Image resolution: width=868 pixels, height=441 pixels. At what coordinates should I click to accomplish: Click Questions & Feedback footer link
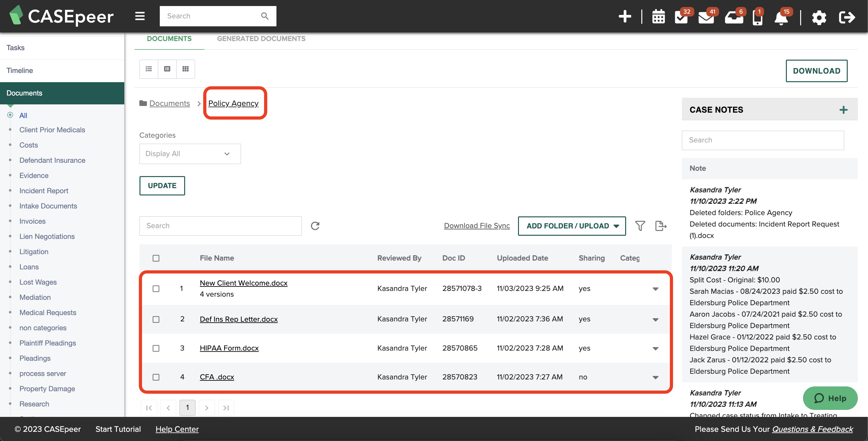(813, 429)
